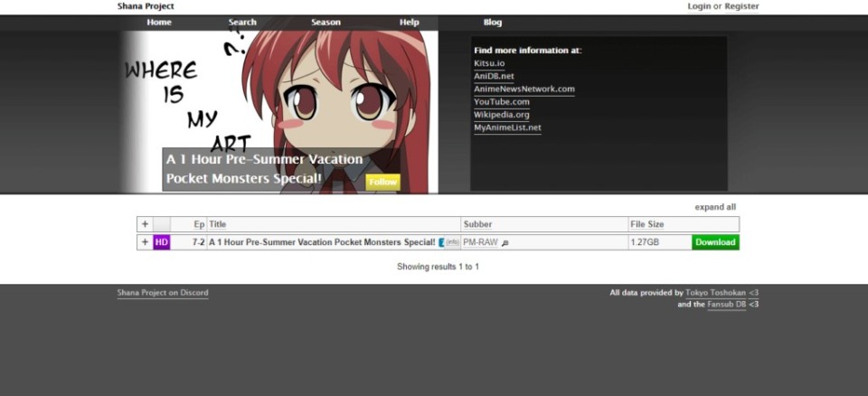The height and width of the screenshot is (396, 868).
Task: Click the search magnifier next to PM-RAW
Action: (505, 243)
